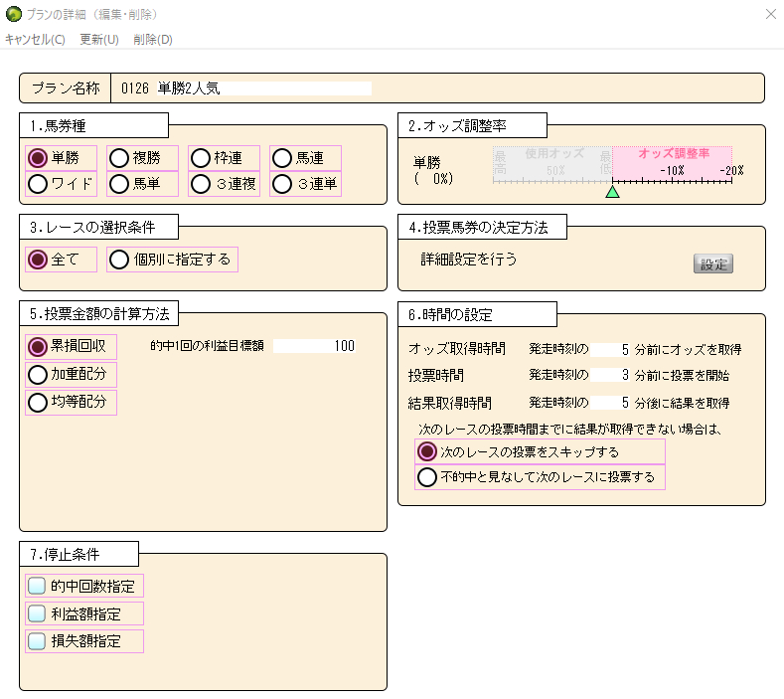
Task: Click the 単勝 ( 0%) odds label
Action: (433, 170)
